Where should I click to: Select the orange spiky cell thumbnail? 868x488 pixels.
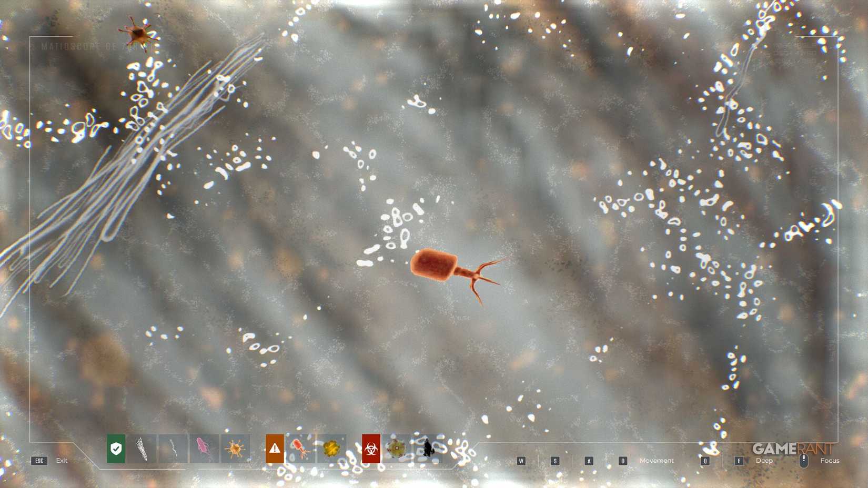(235, 449)
